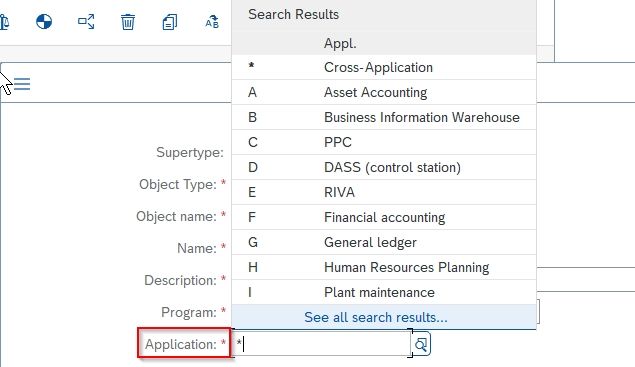Select Asset Accounting entry
The height and width of the screenshot is (367, 635).
384,92
